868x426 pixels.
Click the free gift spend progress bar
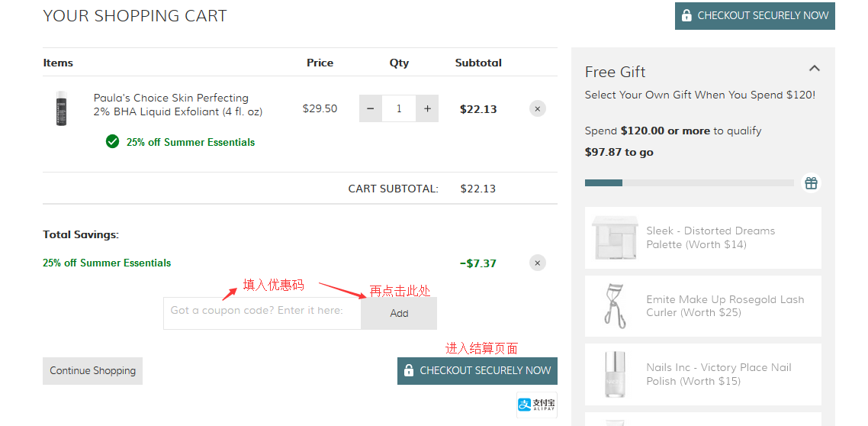coord(689,183)
